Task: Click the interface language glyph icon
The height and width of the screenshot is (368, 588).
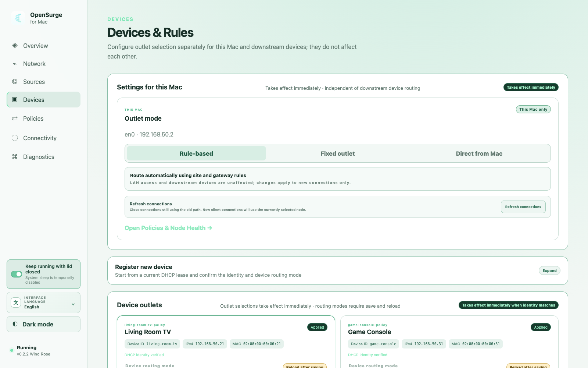Action: (x=16, y=302)
